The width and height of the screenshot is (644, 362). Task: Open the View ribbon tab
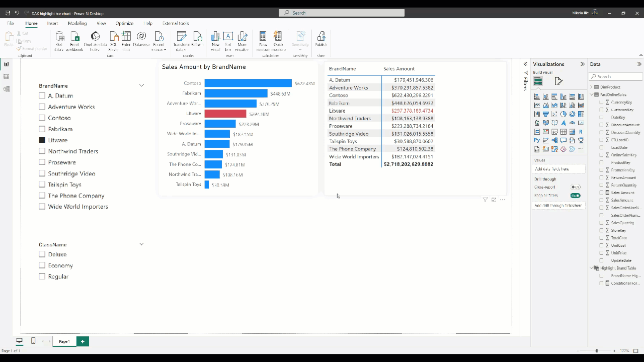coord(101,23)
